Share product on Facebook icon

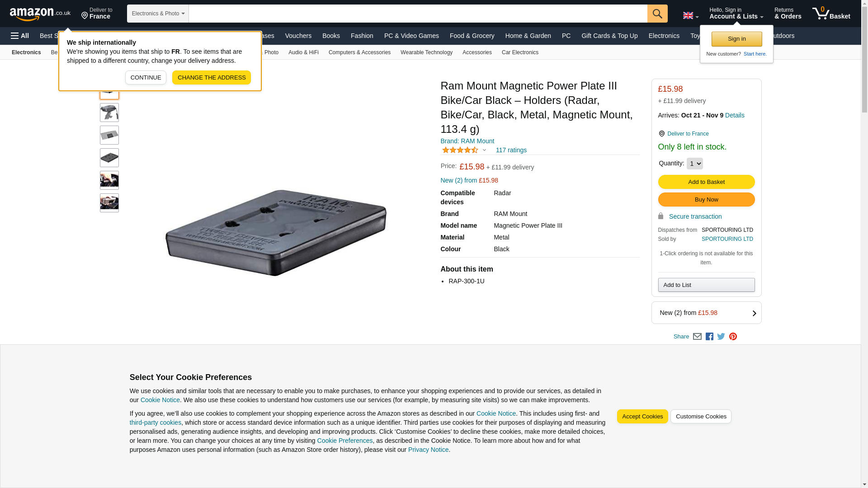(x=709, y=337)
